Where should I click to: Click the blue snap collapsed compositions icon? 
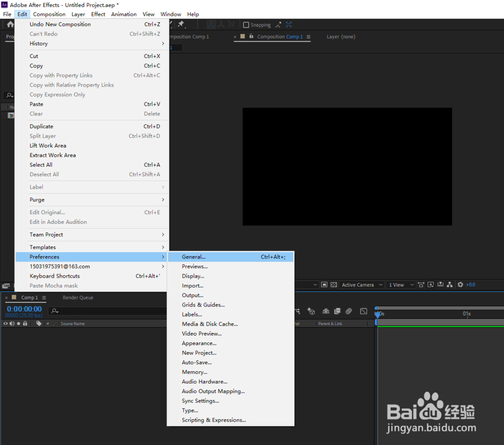tap(289, 25)
